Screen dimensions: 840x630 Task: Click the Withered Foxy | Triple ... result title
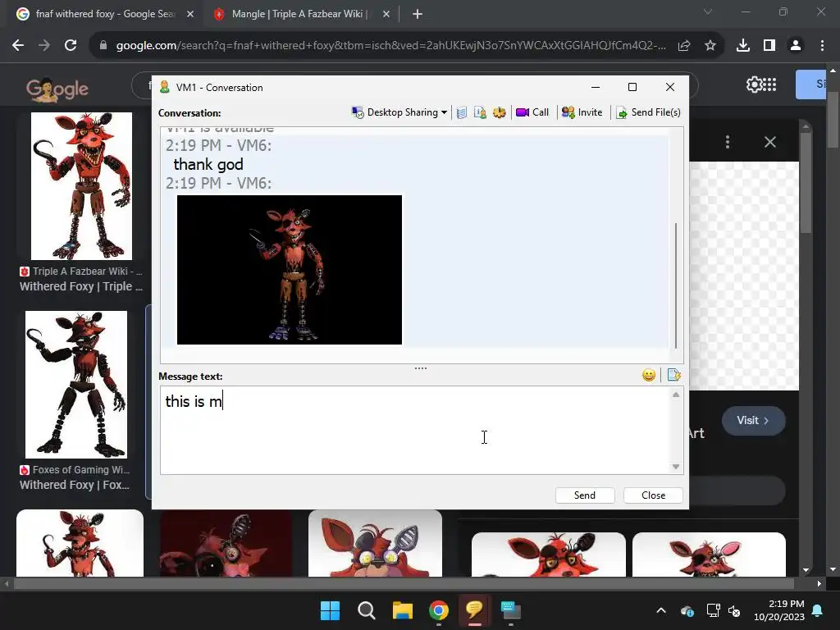[x=81, y=286]
